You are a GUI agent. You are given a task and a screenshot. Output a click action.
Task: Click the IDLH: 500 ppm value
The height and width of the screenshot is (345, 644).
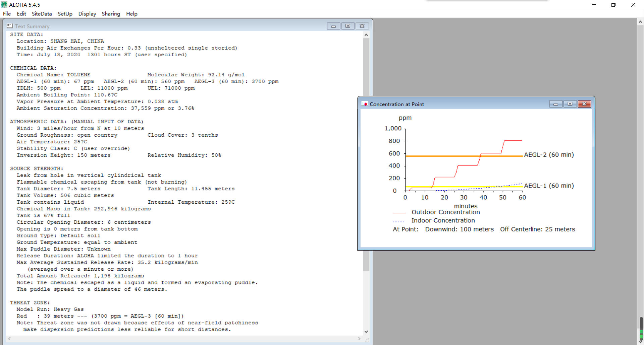(x=39, y=88)
